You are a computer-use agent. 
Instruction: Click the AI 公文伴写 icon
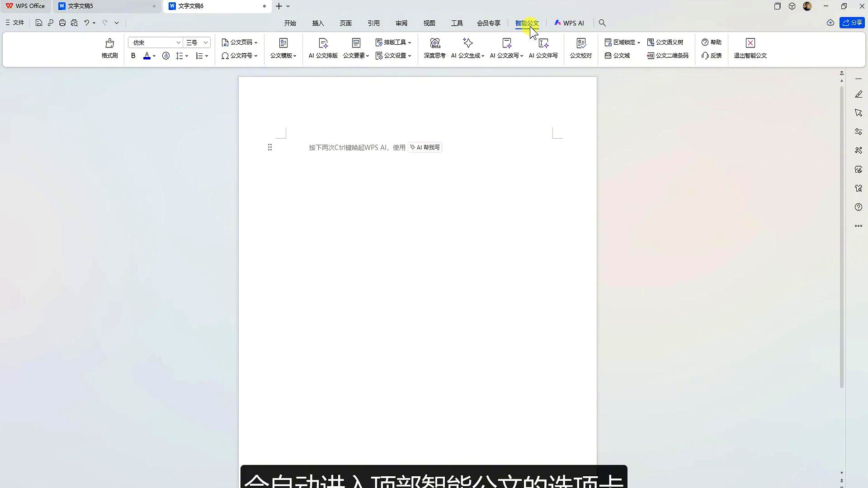(543, 43)
